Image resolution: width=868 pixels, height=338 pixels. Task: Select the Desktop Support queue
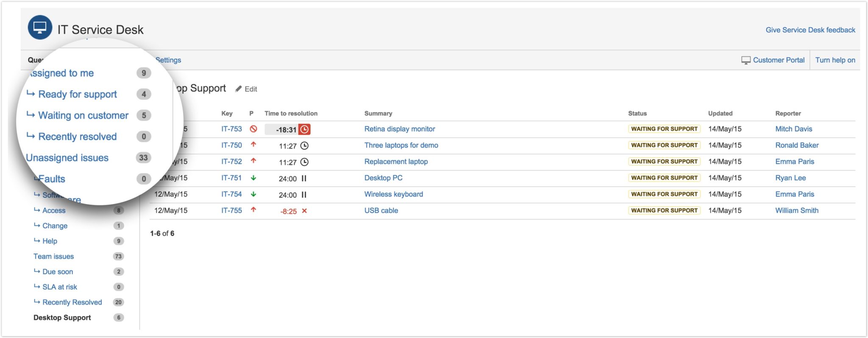(62, 318)
